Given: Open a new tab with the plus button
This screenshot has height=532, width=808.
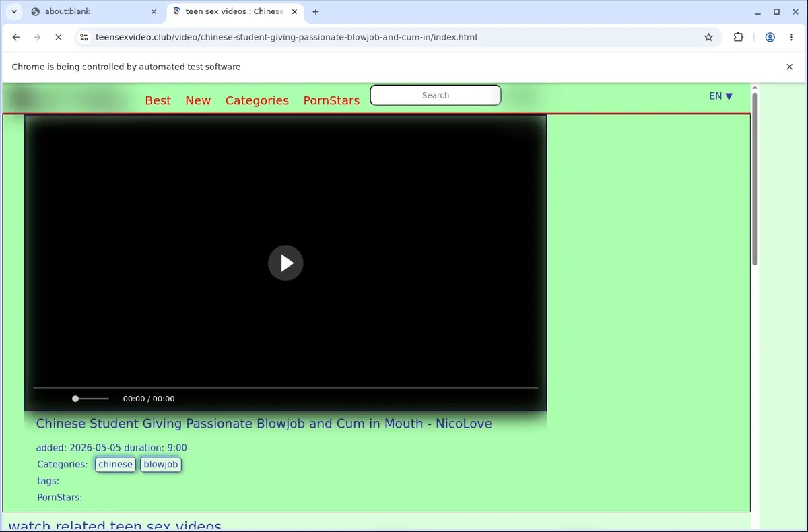Looking at the screenshot, I should coord(316,11).
